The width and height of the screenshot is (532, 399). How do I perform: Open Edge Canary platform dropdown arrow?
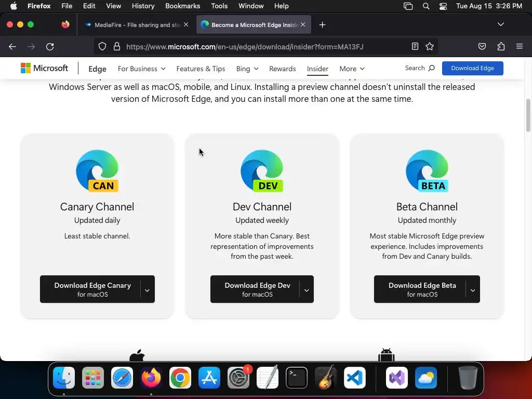point(147,289)
